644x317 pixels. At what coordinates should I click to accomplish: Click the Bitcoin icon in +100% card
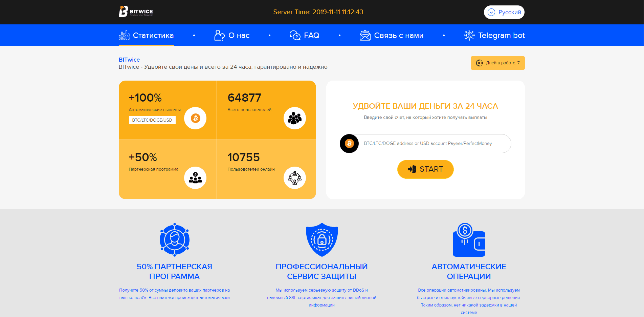195,118
